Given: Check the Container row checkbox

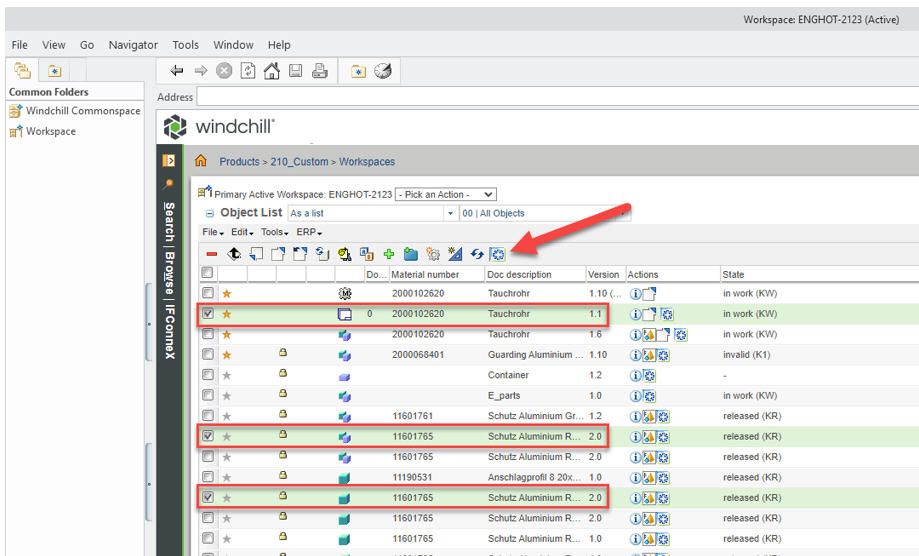Looking at the screenshot, I should [x=207, y=375].
